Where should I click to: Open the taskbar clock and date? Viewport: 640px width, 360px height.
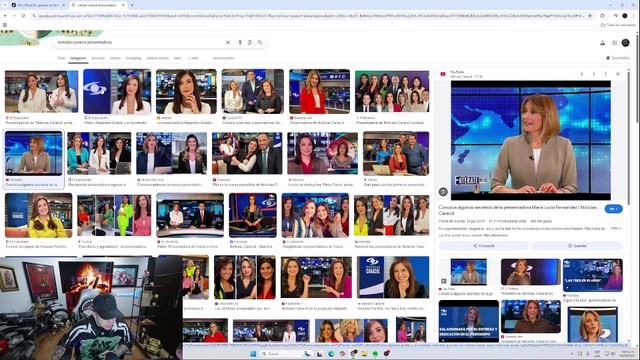[x=628, y=353]
